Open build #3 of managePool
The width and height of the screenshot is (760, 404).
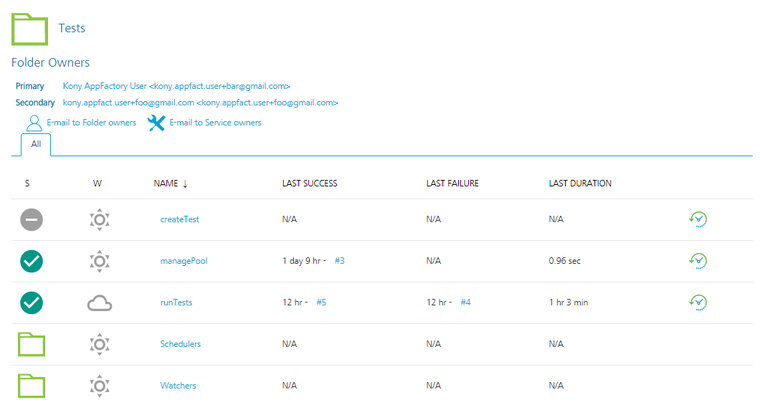point(340,261)
